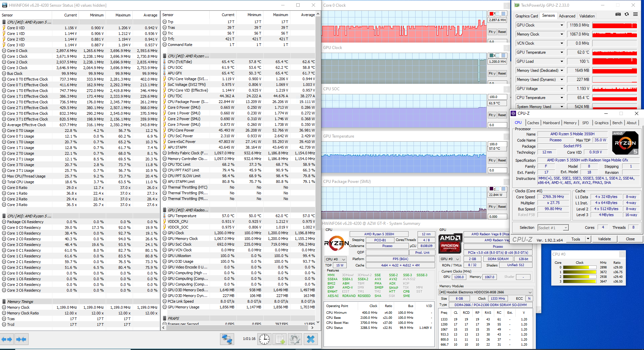Image resolution: width=644 pixels, height=350 pixels.
Task: Click the thermometer icon beside CPU (Tctl/Tdie)
Action: (165, 62)
